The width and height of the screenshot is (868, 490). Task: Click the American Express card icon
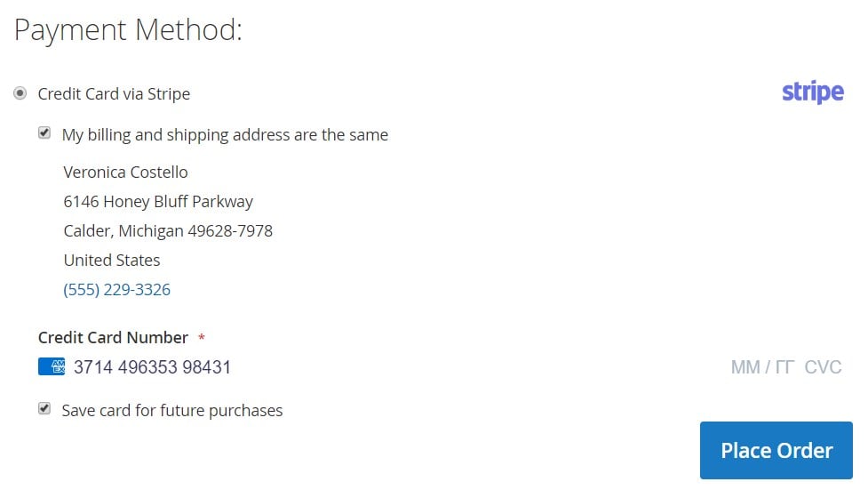tap(52, 366)
